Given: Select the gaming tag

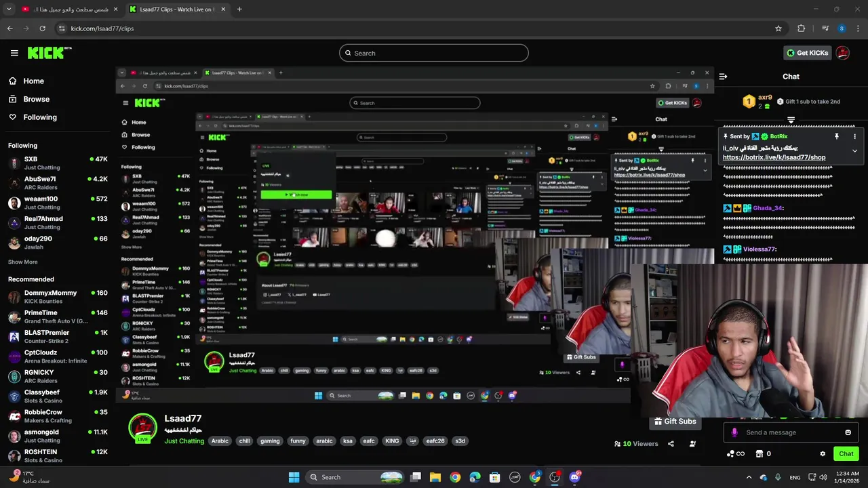Looking at the screenshot, I should coord(270,441).
